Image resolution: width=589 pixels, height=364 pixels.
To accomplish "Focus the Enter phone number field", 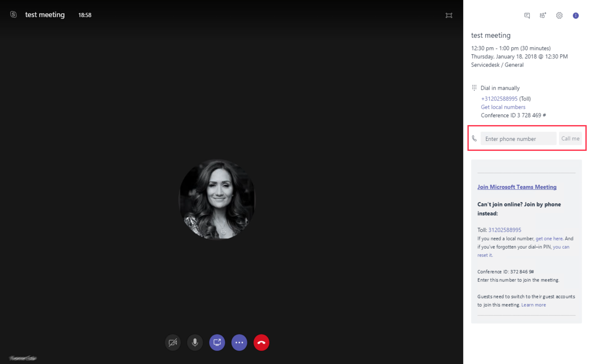I will tap(518, 138).
